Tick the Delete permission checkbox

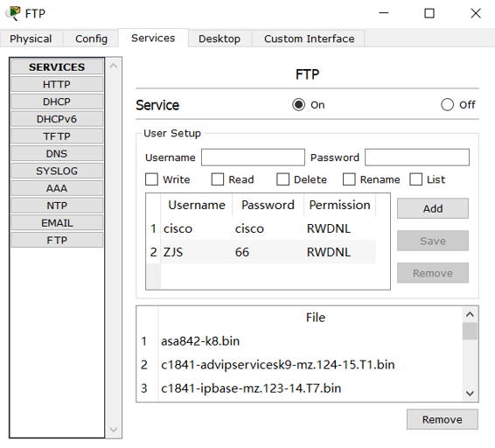(x=282, y=179)
